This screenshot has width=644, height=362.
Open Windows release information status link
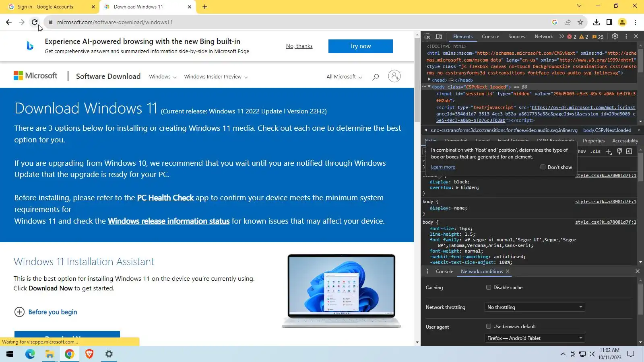[169, 221]
